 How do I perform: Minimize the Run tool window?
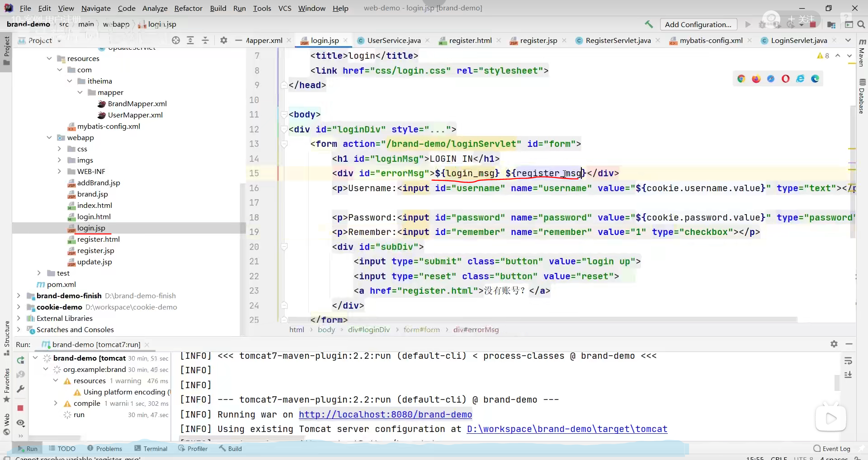849,344
